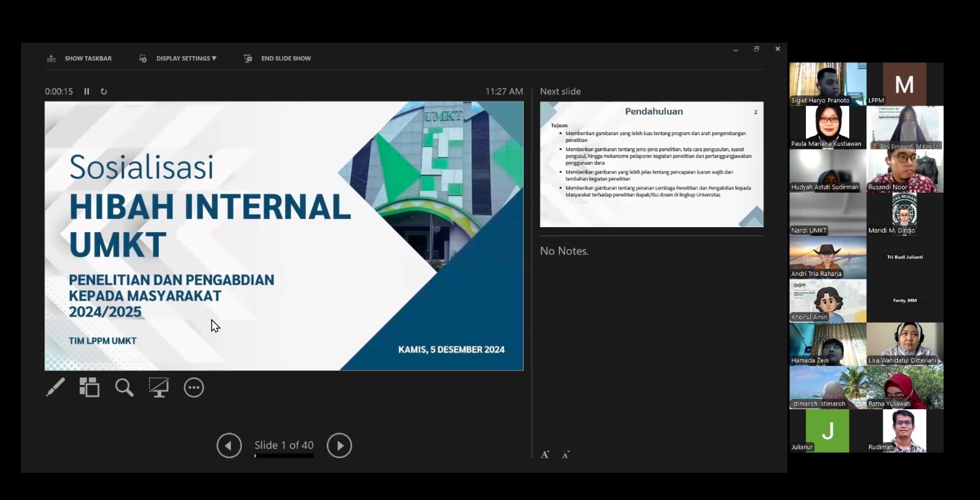This screenshot has height=500, width=980.
Task: Select the pen and laser pointer tools
Action: [56, 388]
